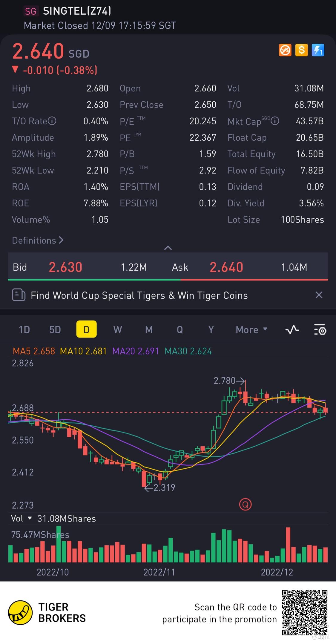Tap the MA20 2.691 indicator label

click(136, 351)
